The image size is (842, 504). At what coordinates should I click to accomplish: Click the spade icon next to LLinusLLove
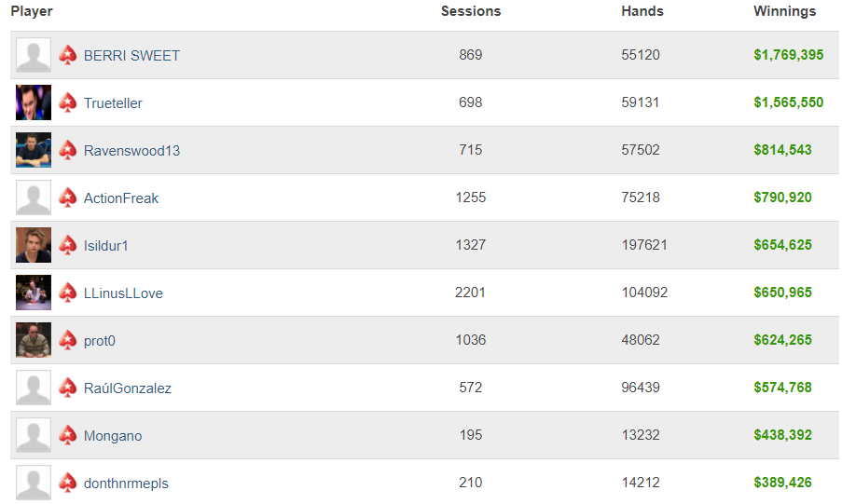coord(68,293)
